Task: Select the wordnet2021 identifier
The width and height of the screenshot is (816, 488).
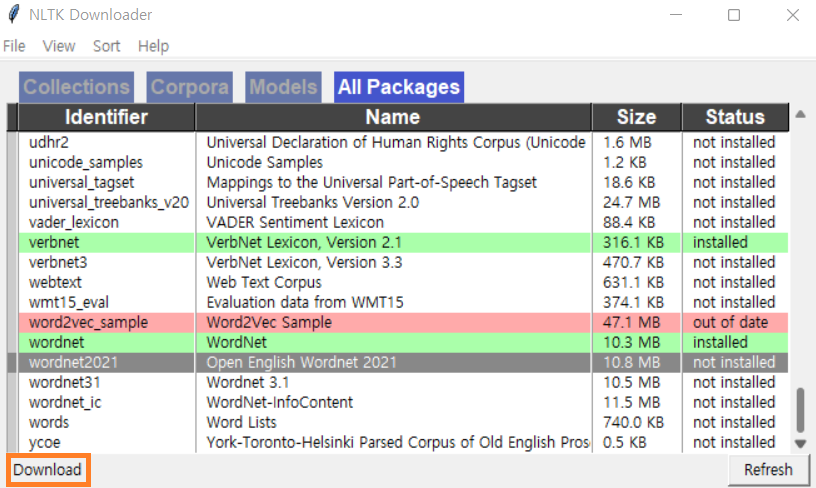Action: [x=73, y=363]
